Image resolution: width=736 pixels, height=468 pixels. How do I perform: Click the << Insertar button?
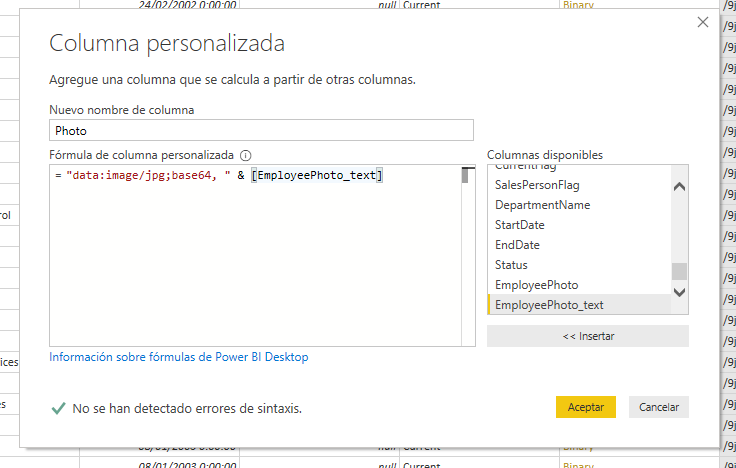(x=588, y=336)
